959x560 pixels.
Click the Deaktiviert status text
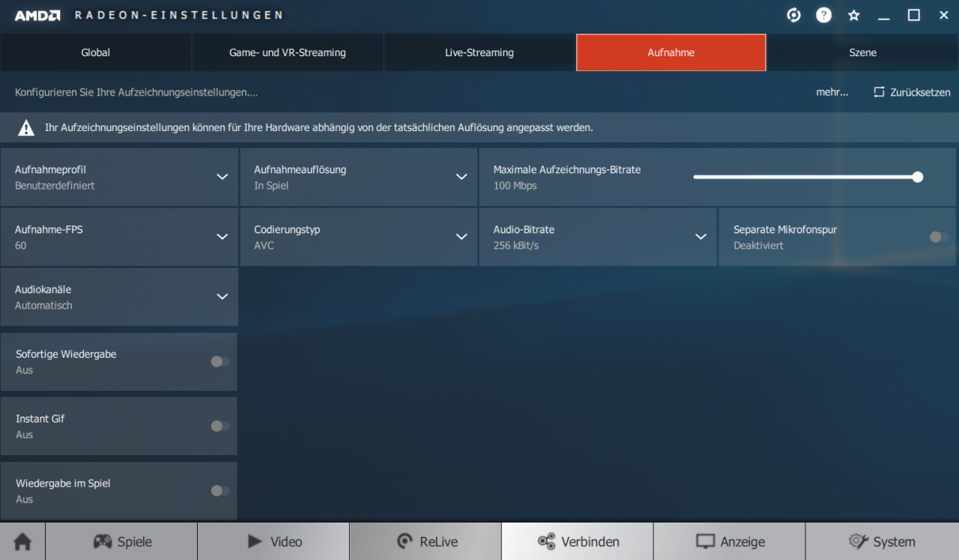(758, 246)
